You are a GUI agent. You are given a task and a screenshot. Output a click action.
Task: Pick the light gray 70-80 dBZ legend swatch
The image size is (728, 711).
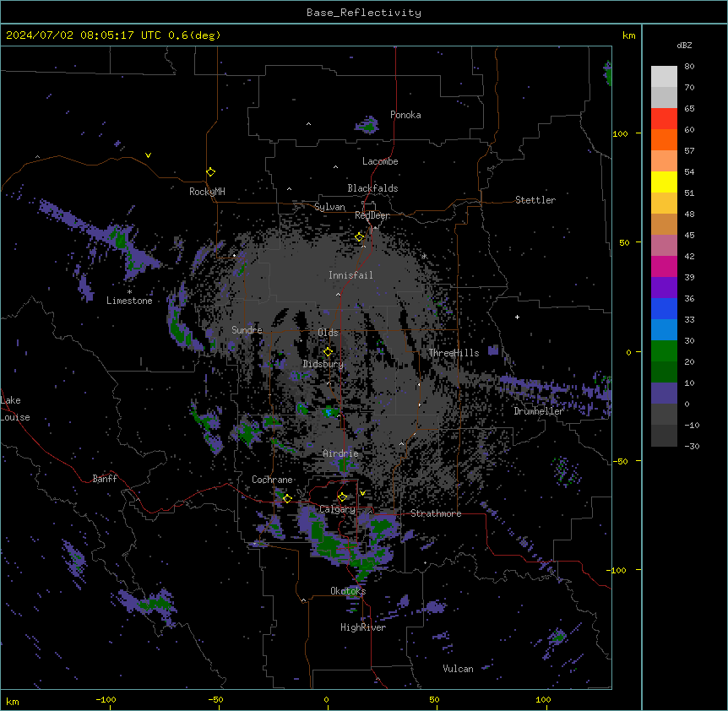click(664, 76)
